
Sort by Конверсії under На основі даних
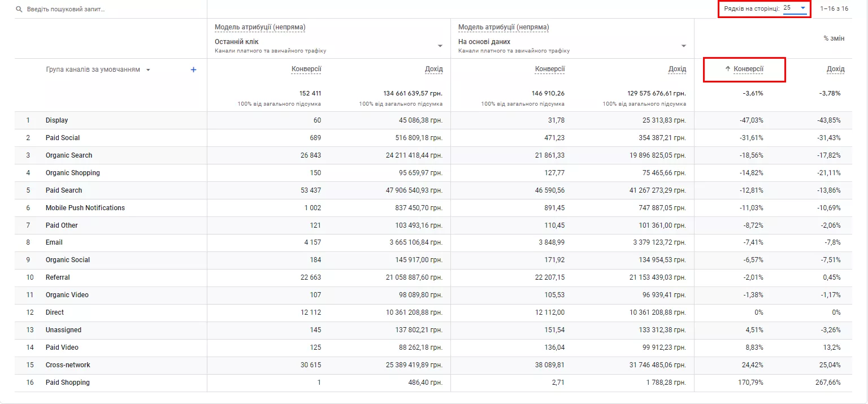tap(550, 69)
